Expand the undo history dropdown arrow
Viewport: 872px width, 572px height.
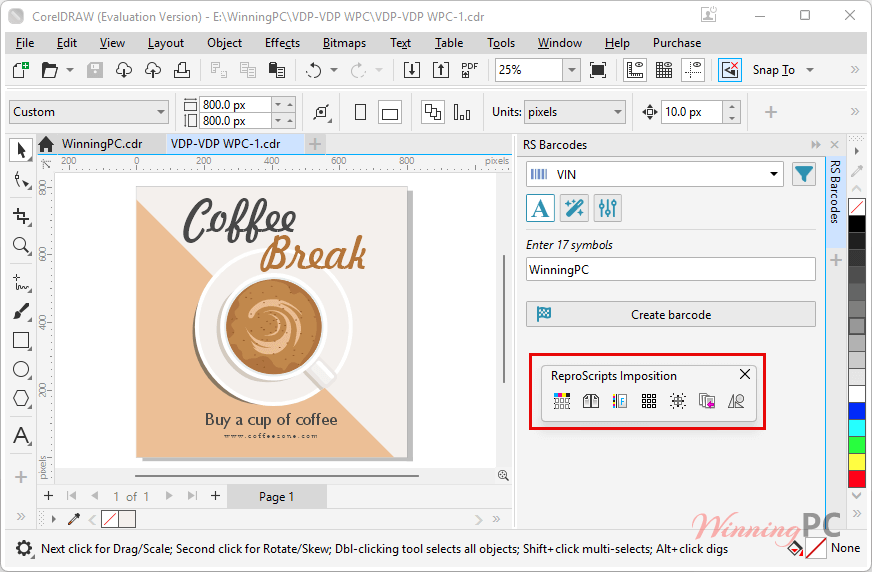(x=334, y=70)
